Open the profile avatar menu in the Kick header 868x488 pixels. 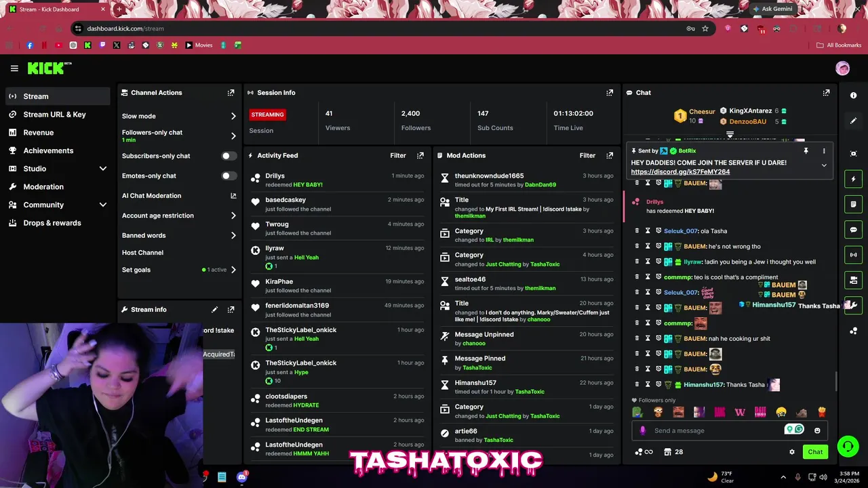point(842,68)
